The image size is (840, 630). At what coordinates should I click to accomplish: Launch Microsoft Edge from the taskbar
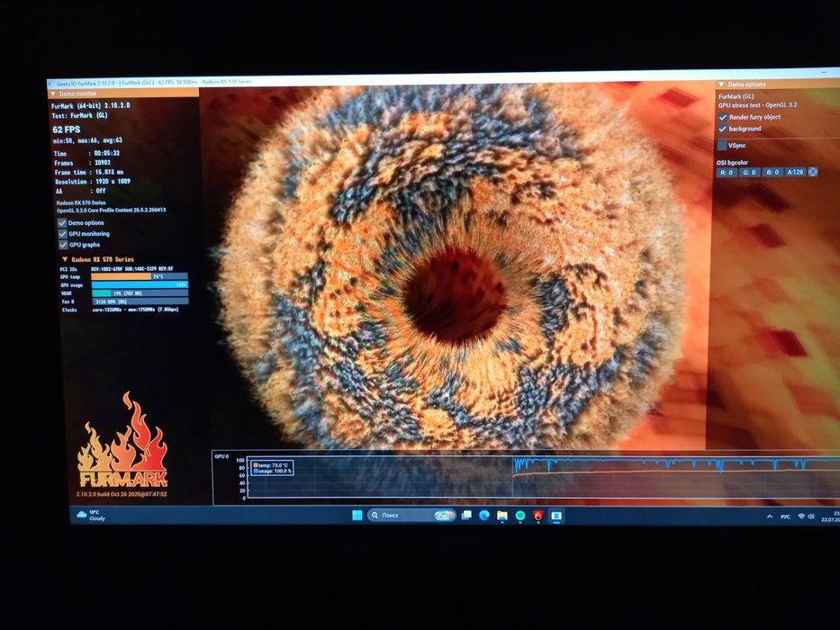click(484, 516)
